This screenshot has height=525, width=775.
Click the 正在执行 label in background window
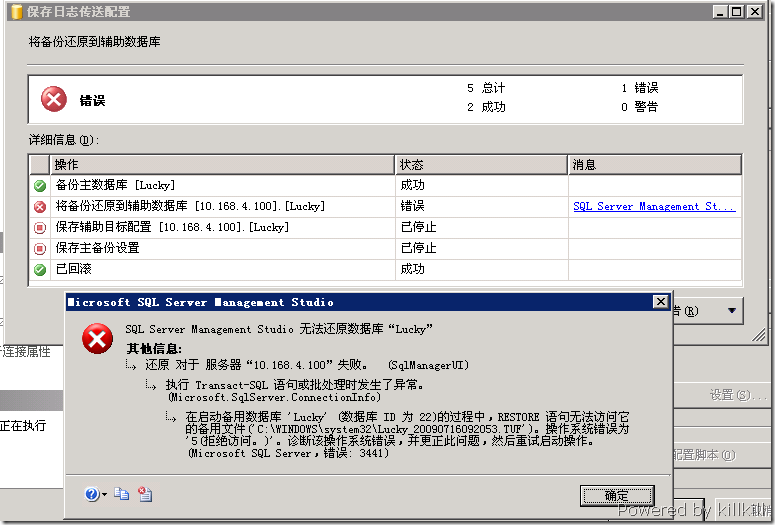point(23,425)
